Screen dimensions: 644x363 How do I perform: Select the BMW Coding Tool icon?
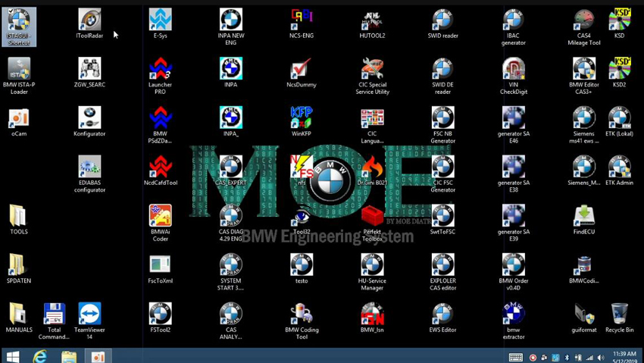(302, 321)
